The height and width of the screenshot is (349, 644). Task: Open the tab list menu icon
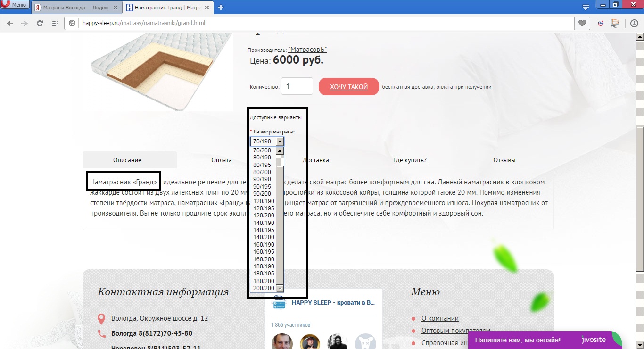click(x=586, y=7)
